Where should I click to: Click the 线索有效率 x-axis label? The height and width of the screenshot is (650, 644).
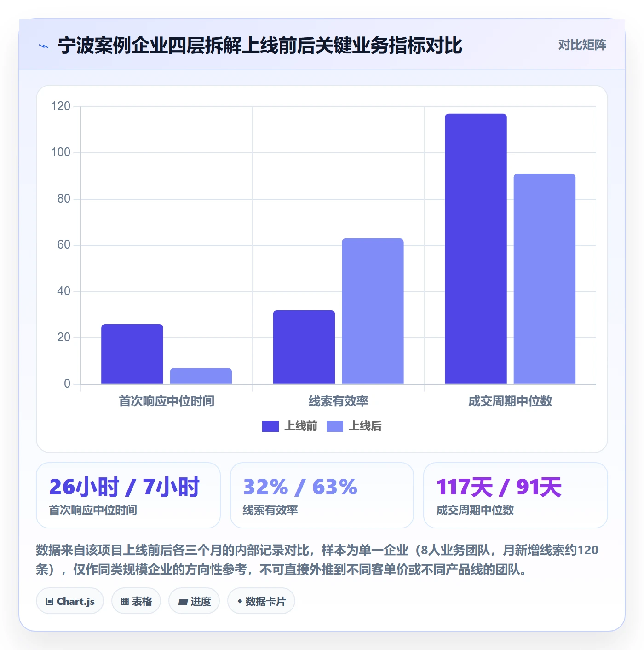pos(339,401)
